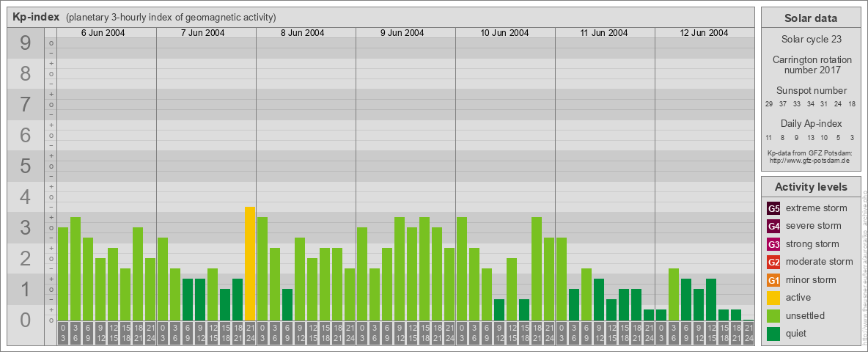Click the 0-3 hour label under 6 Jun
The image size is (868, 352).
pos(63,331)
